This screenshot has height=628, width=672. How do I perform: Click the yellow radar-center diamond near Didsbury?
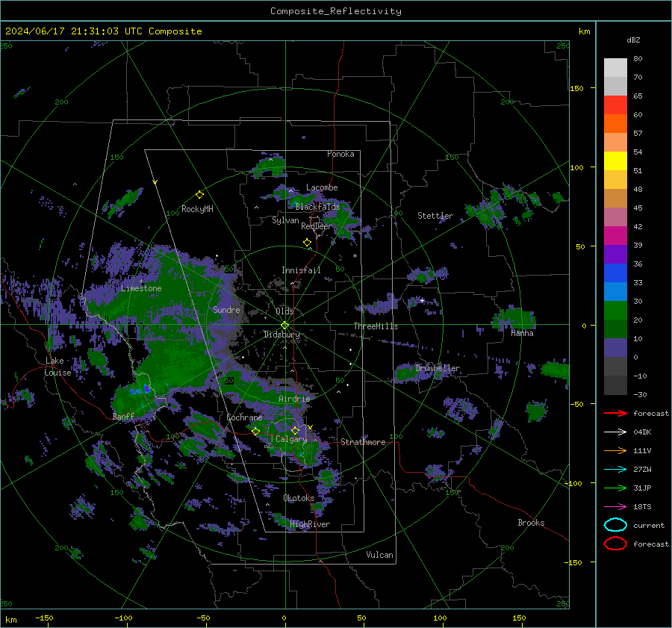click(285, 326)
